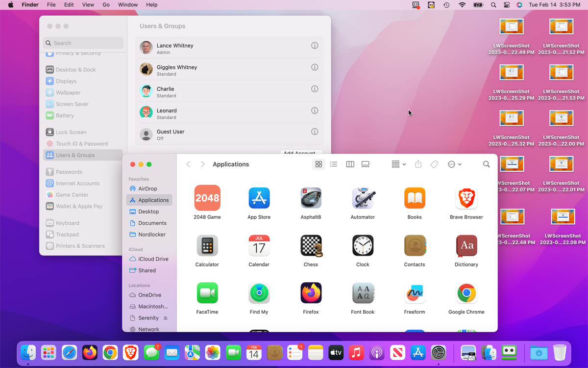588x368 pixels.
Task: Open the Freeform app icon
Action: [x=415, y=293]
